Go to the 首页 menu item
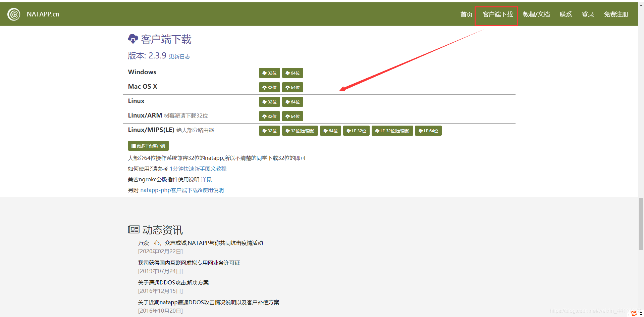The width and height of the screenshot is (644, 317). pos(466,14)
